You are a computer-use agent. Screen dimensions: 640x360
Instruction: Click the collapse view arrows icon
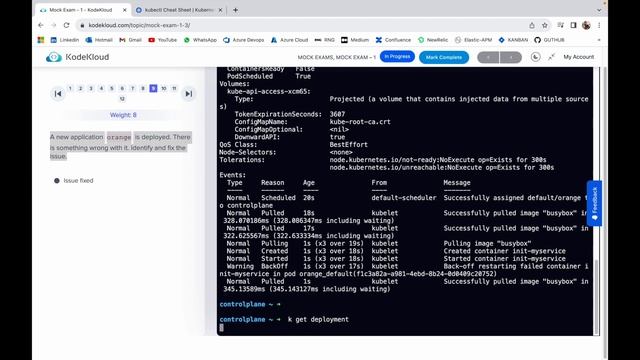(x=551, y=57)
